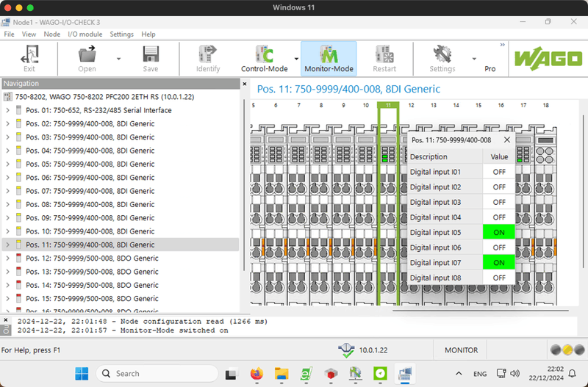
Task: Click the WAGO-I/O-CHECK taskbar icon
Action: click(405, 374)
